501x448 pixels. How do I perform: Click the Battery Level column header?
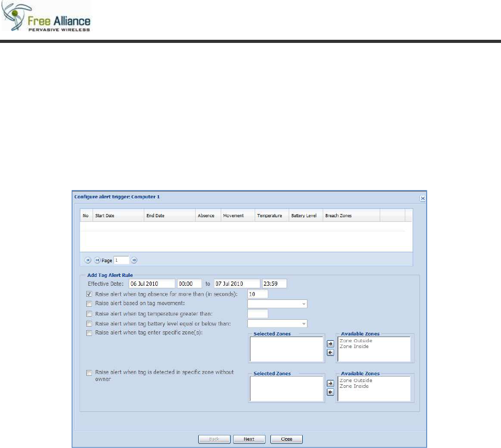coord(306,216)
